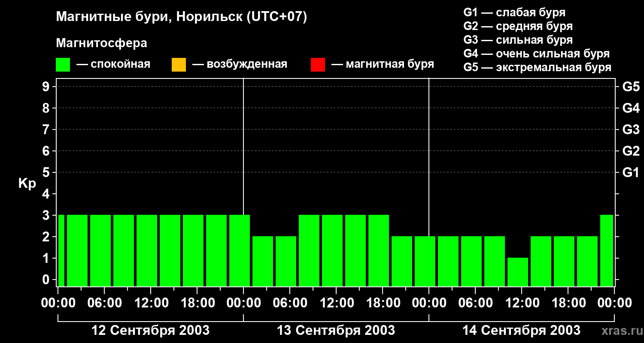The image size is (644, 343).
Task: Click legend line 'G4 — очень сильная буря'
Action: pos(536,54)
